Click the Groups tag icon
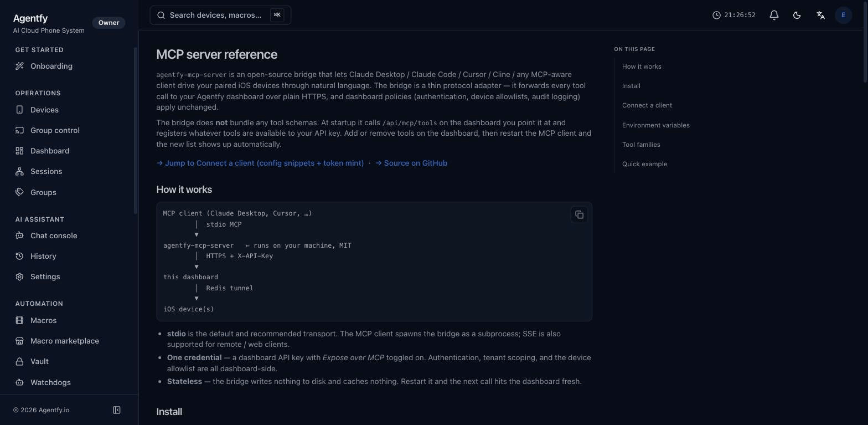This screenshot has width=868, height=425. click(x=19, y=192)
